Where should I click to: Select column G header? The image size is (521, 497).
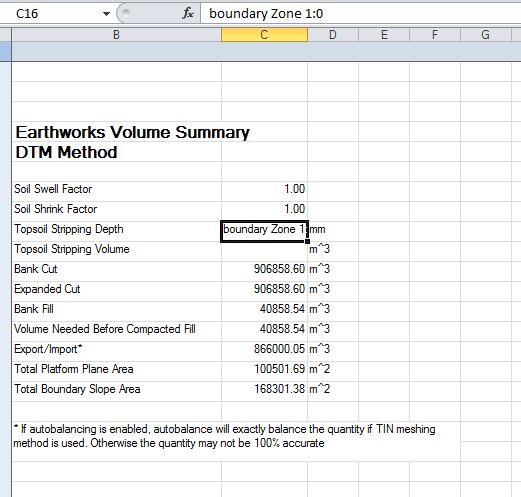point(485,35)
